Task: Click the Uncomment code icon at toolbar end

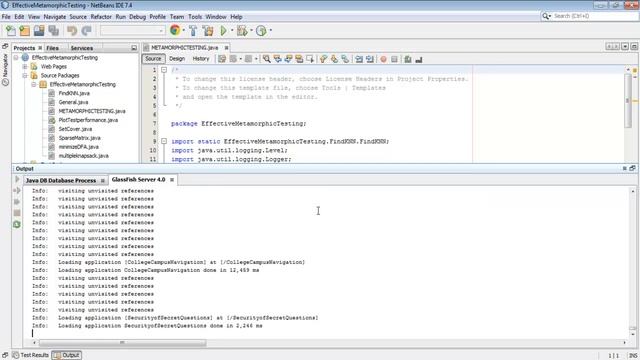Action: (418, 60)
